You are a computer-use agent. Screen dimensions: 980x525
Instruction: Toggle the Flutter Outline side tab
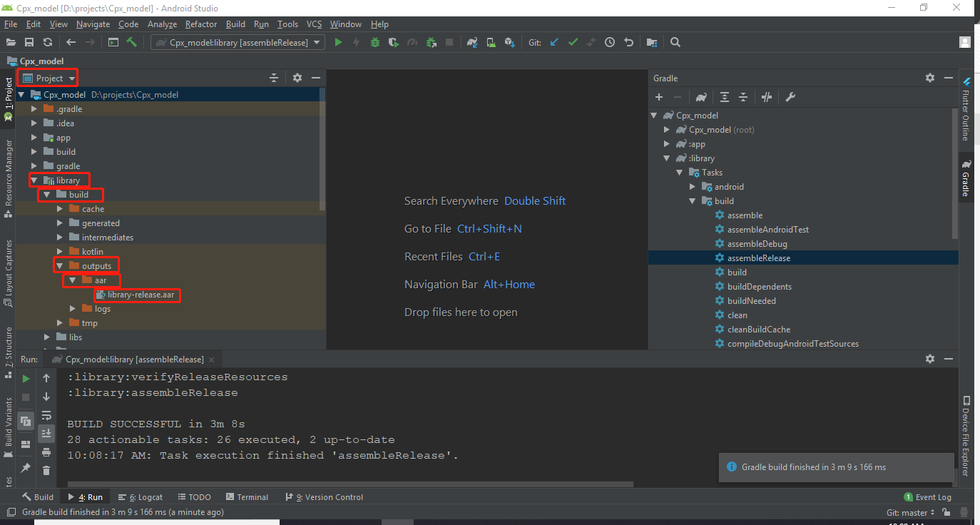966,109
